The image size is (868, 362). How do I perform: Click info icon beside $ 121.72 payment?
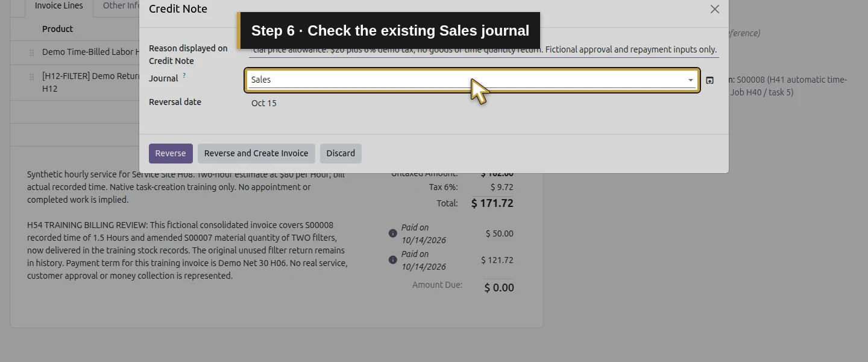coord(393,260)
